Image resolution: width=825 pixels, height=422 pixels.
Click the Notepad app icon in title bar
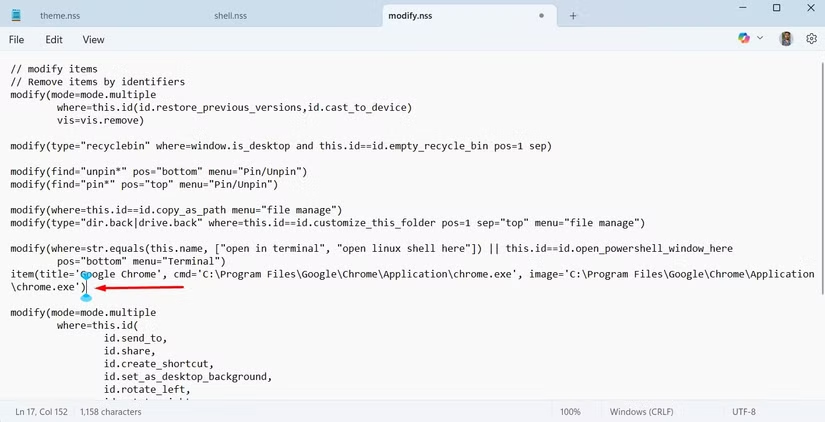coord(16,16)
